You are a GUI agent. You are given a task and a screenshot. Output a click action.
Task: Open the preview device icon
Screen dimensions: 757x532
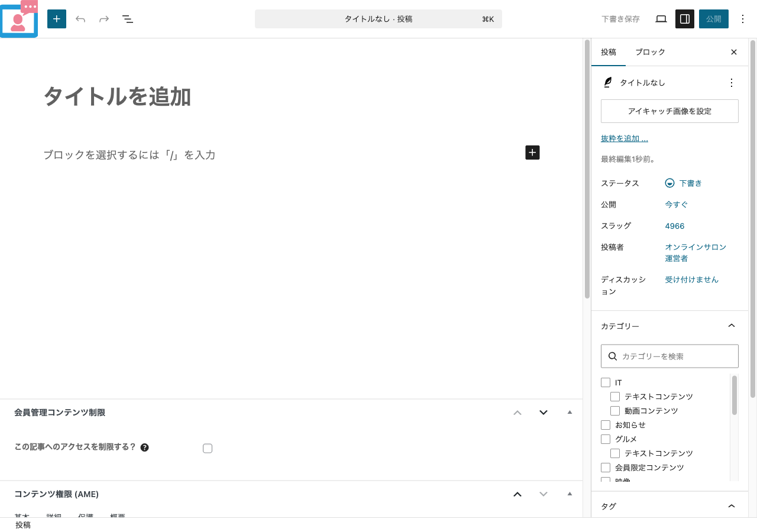pos(661,18)
